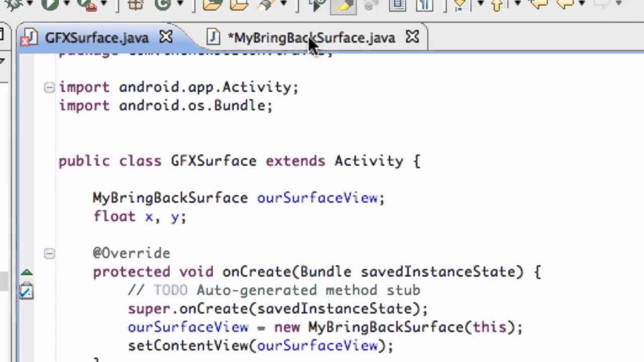The width and height of the screenshot is (644, 362).
Task: Click the 'public class' keywords
Action: [110, 161]
